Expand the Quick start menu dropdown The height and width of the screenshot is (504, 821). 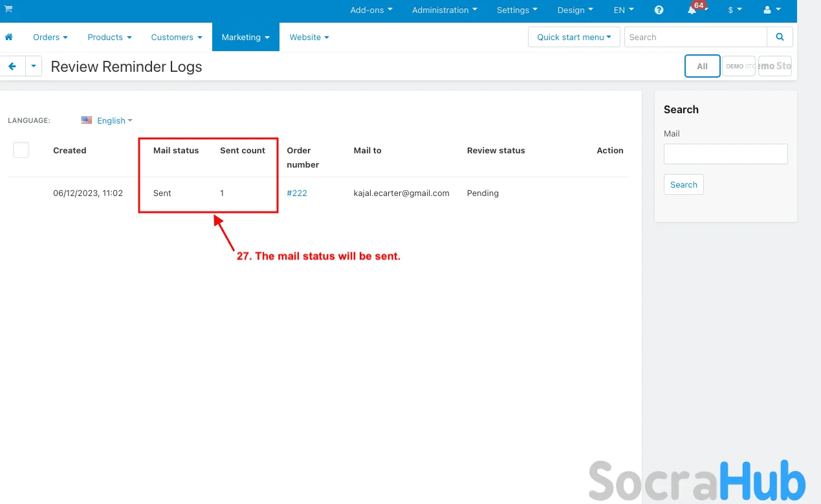tap(574, 38)
